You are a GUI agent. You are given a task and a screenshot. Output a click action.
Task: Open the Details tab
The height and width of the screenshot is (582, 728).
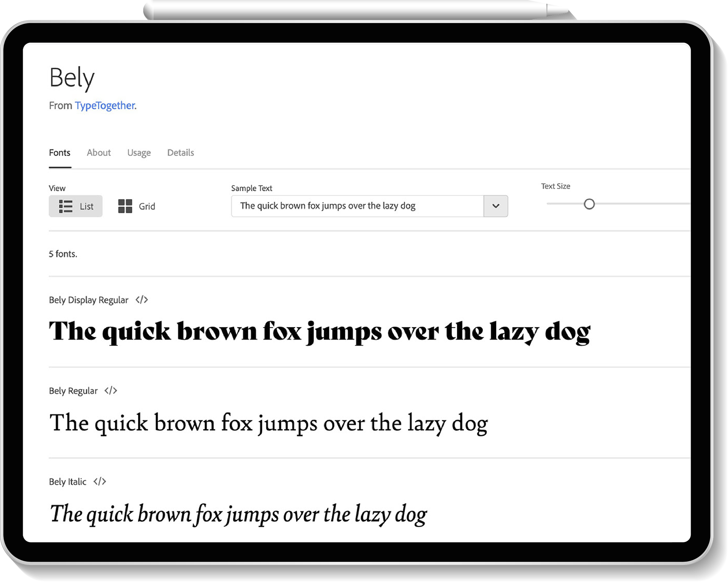(x=180, y=153)
